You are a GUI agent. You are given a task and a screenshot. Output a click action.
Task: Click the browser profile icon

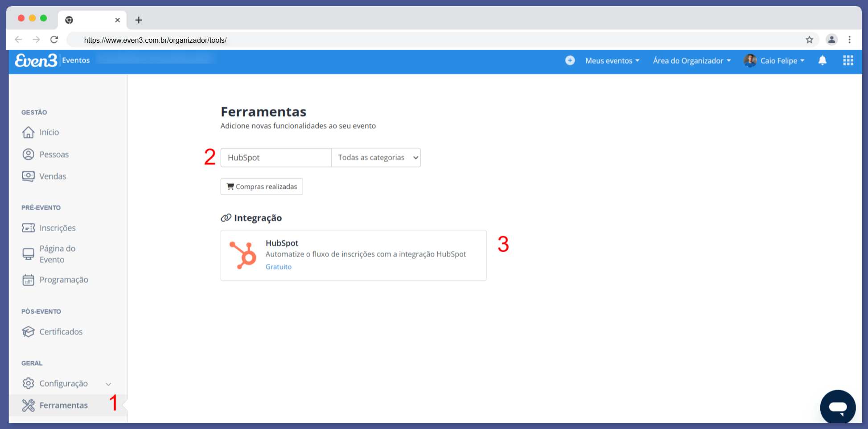tap(831, 40)
